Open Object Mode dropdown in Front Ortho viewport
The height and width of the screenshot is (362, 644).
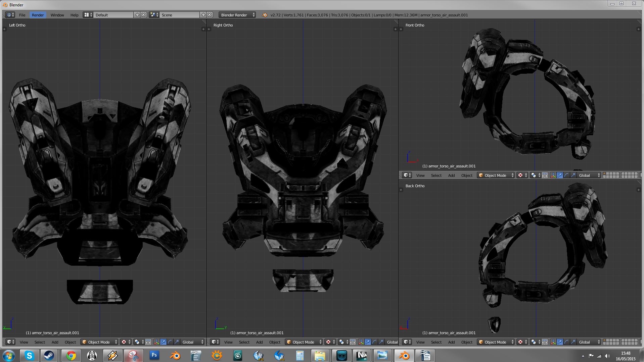click(496, 175)
